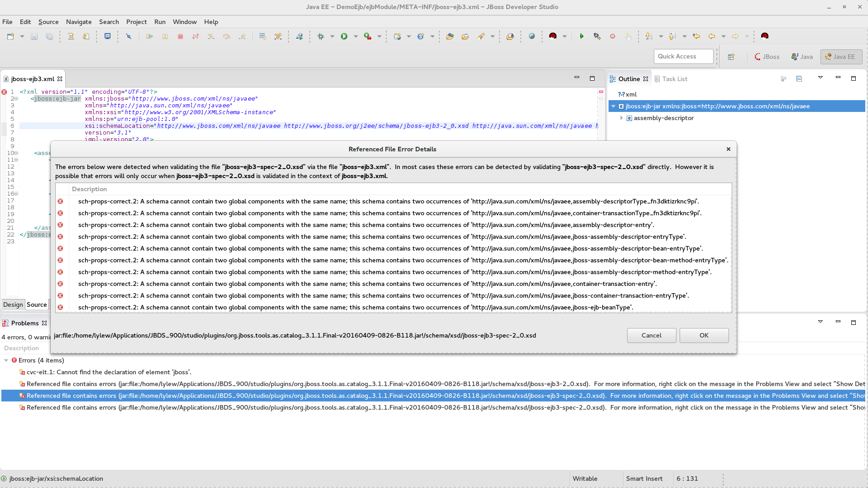The height and width of the screenshot is (488, 868).
Task: Suspend execution with the pause icon
Action: [165, 37]
